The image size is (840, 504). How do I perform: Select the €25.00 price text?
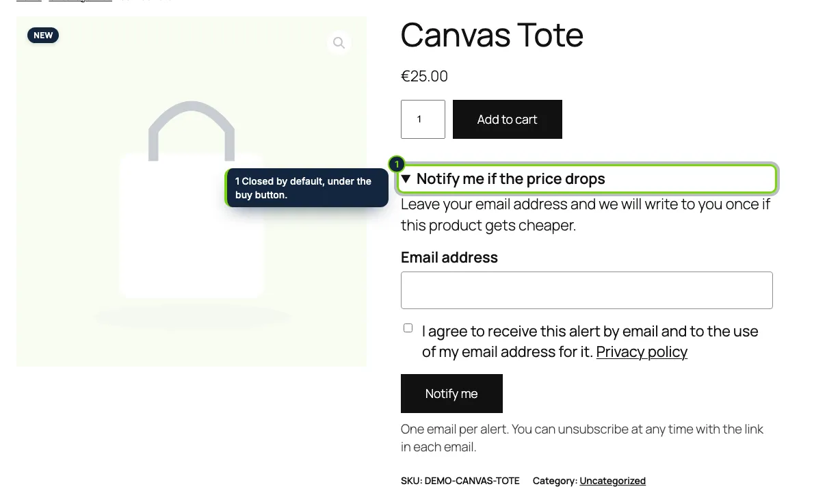click(x=424, y=76)
